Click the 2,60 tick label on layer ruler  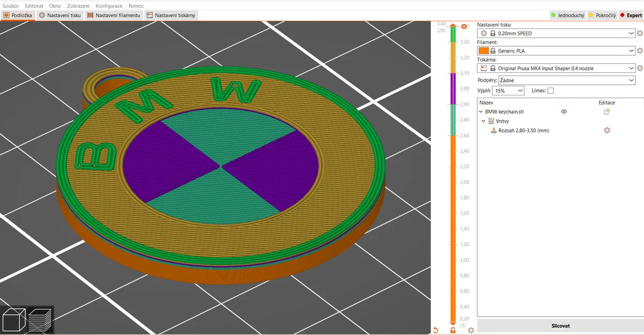click(x=464, y=136)
